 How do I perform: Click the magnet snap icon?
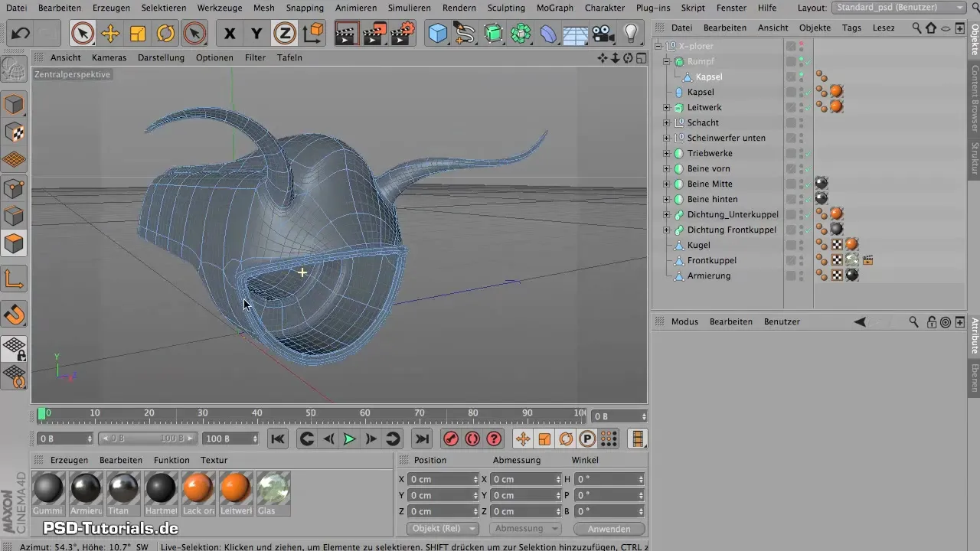(x=15, y=315)
